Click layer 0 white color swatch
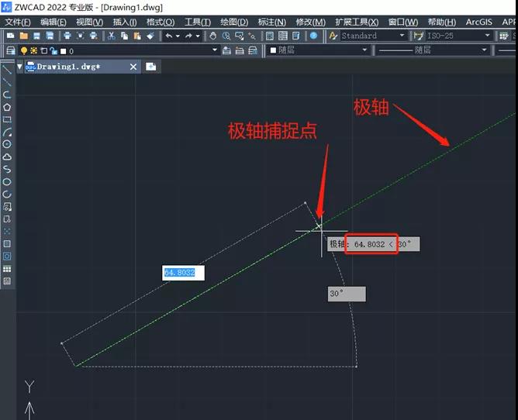Viewport: 518px width, 420px height. [63, 51]
